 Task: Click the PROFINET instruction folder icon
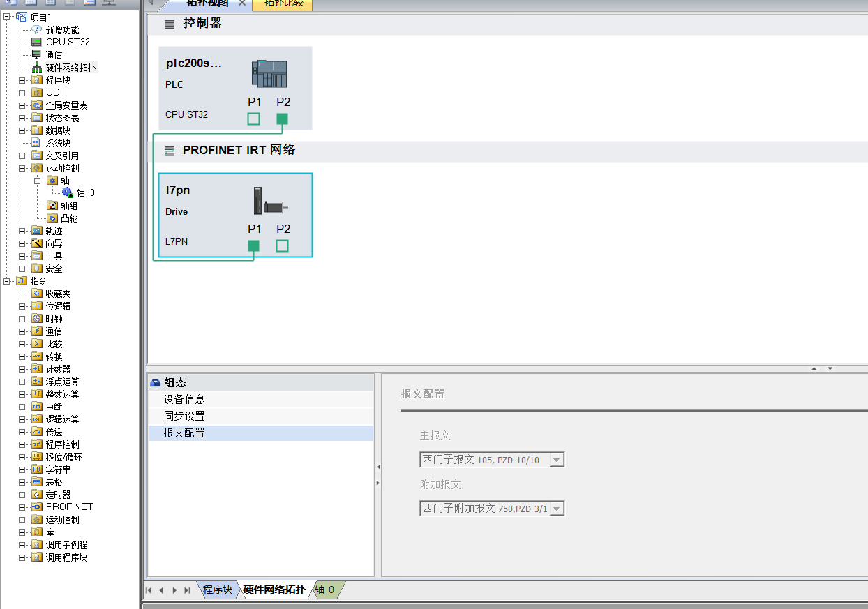click(37, 506)
